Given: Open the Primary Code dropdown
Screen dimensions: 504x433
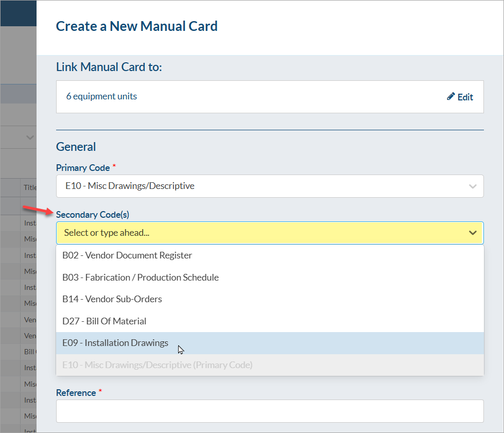Looking at the screenshot, I should (270, 186).
